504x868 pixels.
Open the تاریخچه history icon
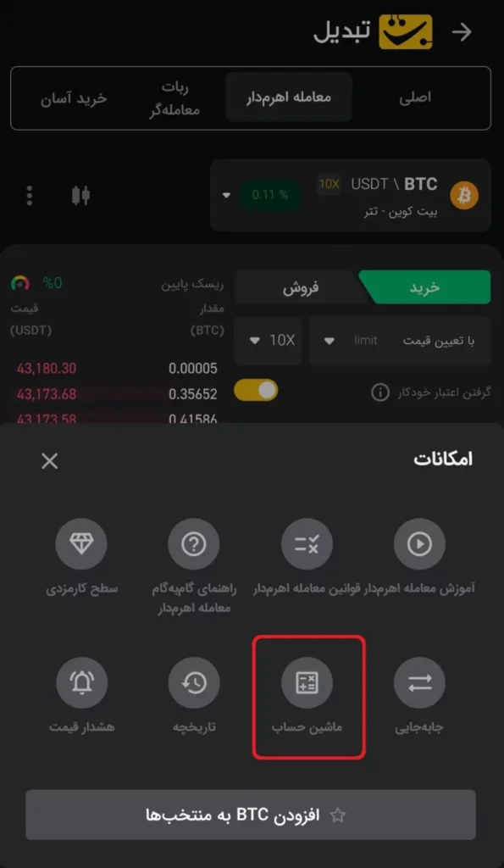click(194, 682)
